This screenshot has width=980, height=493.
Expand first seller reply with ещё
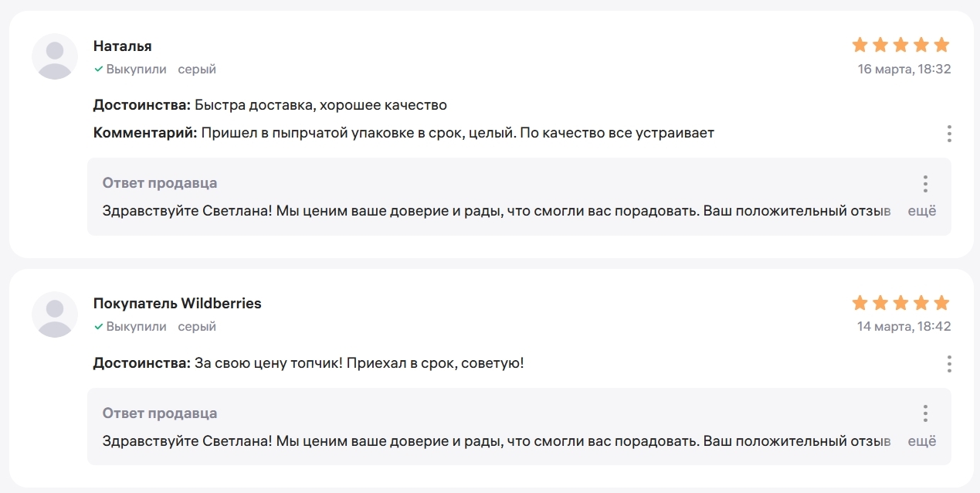921,211
